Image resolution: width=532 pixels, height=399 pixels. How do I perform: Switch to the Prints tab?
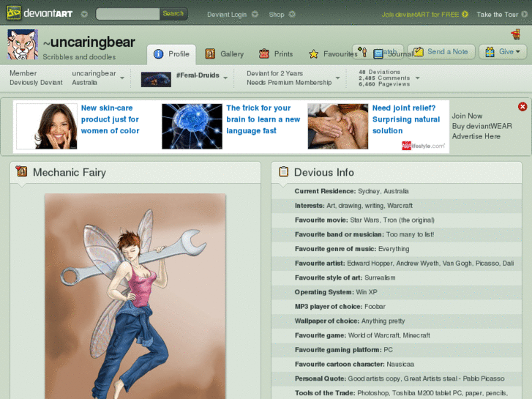point(276,54)
